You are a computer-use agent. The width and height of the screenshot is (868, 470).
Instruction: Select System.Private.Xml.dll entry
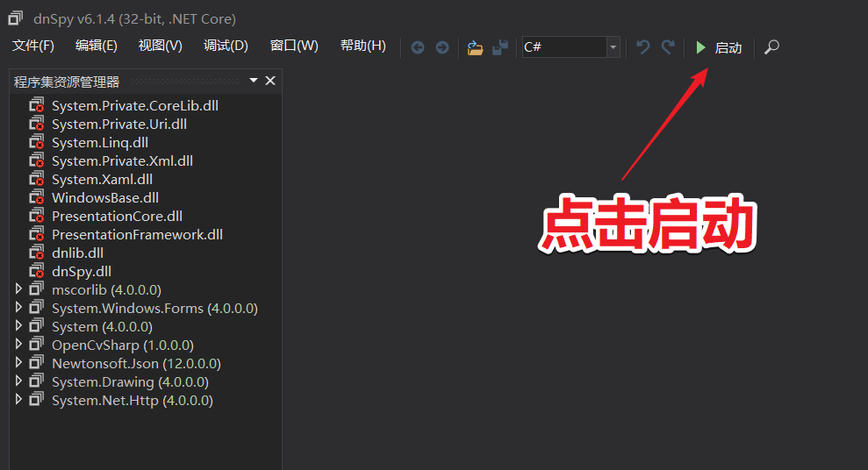122,161
